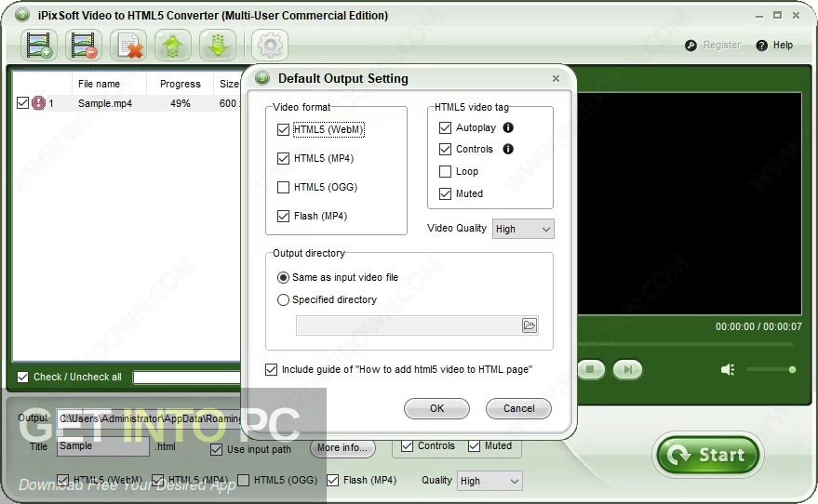Click the File name column header
The image size is (818, 504).
[x=100, y=84]
